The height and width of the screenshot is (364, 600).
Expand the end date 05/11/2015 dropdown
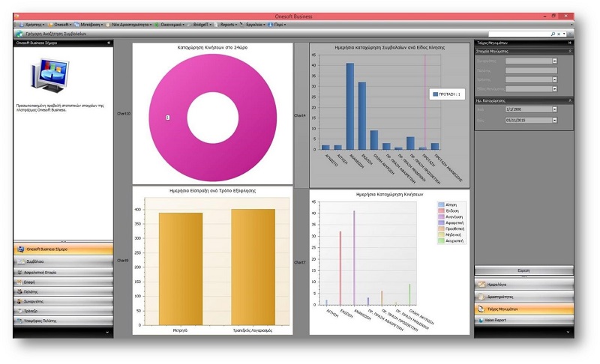point(554,118)
